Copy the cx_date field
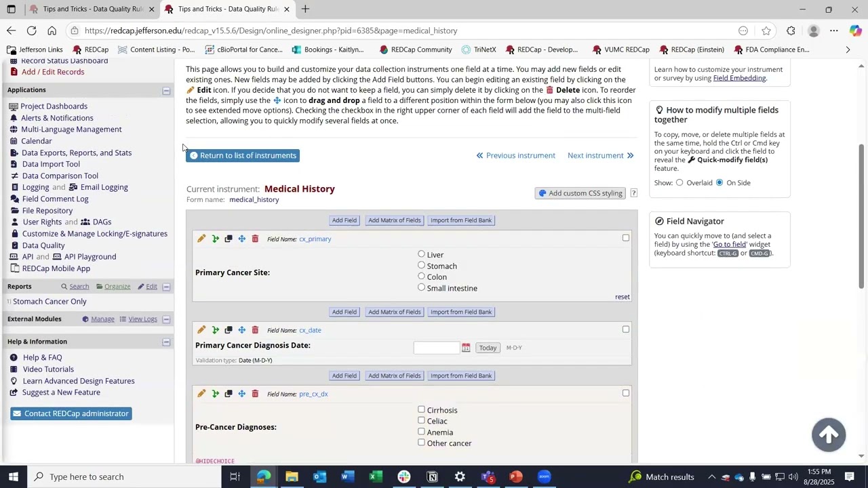868x488 pixels. 229,330
